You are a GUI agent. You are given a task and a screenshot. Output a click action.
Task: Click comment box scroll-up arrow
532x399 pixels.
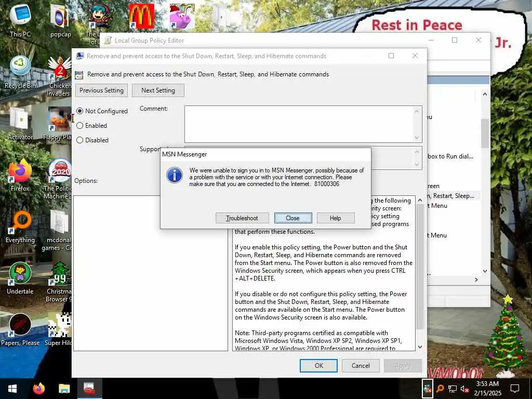[417, 111]
